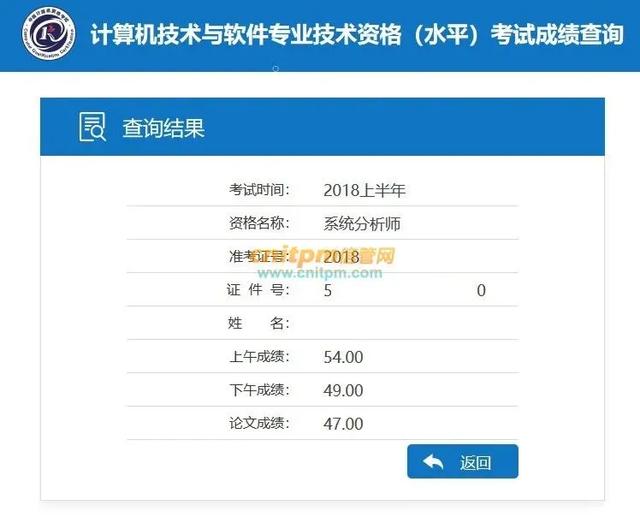Click the 资格名称 label
This screenshot has height=517, width=640.
click(259, 223)
